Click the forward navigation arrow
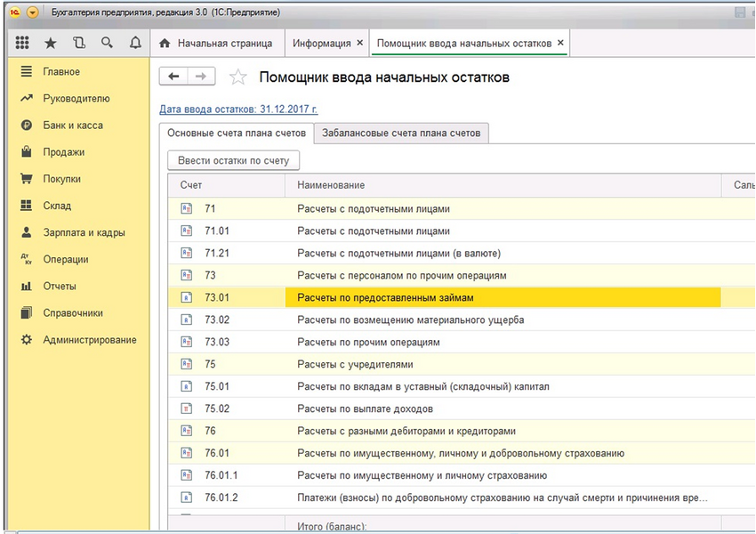756x534 pixels. click(x=201, y=77)
